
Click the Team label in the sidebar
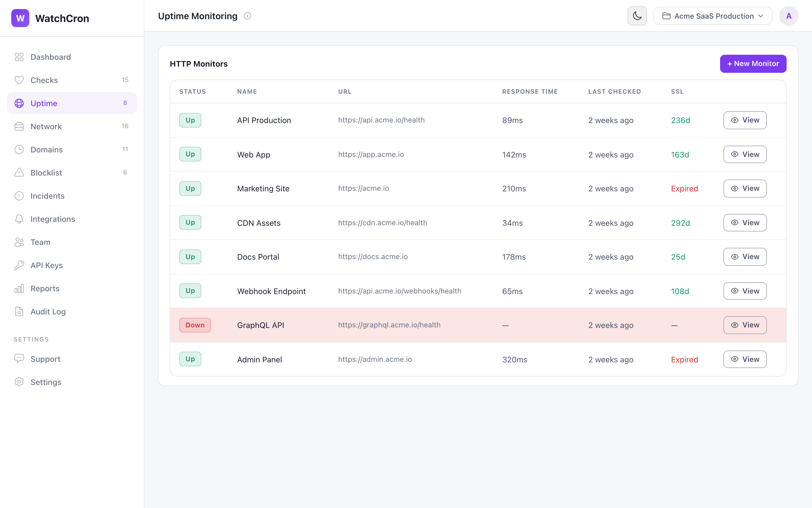(x=40, y=242)
